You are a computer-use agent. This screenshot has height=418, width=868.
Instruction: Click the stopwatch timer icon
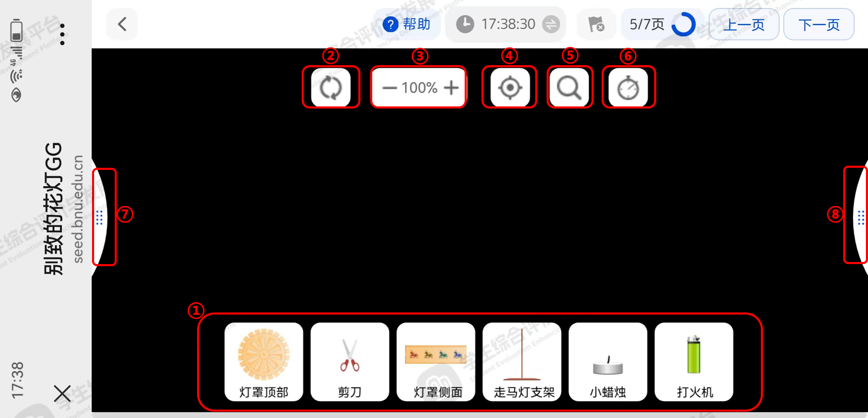tap(628, 87)
